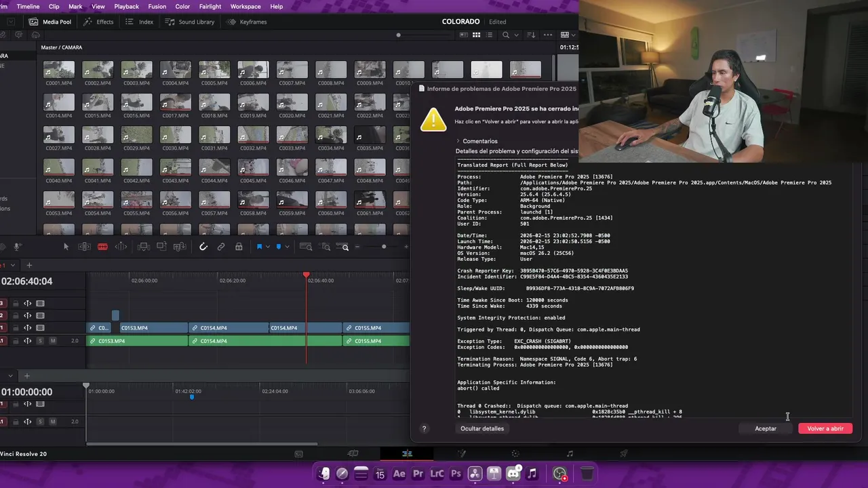Open the Clip menu
This screenshot has height=488, width=868.
[x=54, y=6]
